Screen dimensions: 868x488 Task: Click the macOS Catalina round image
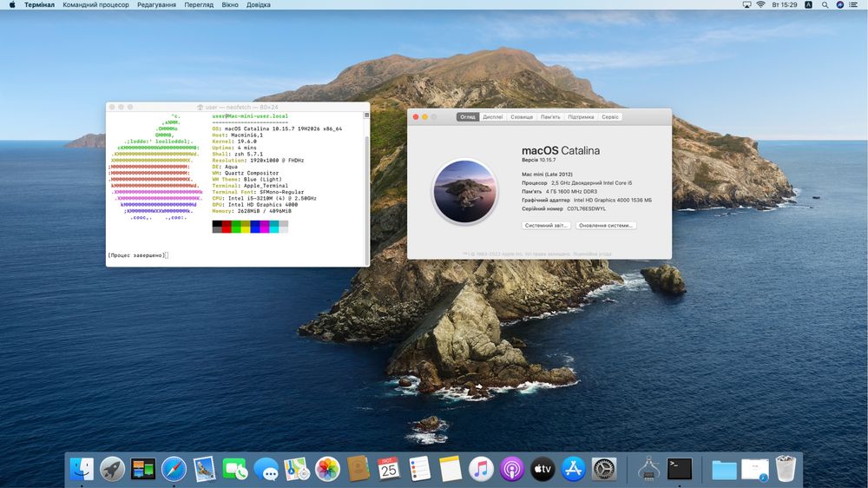[x=464, y=191]
